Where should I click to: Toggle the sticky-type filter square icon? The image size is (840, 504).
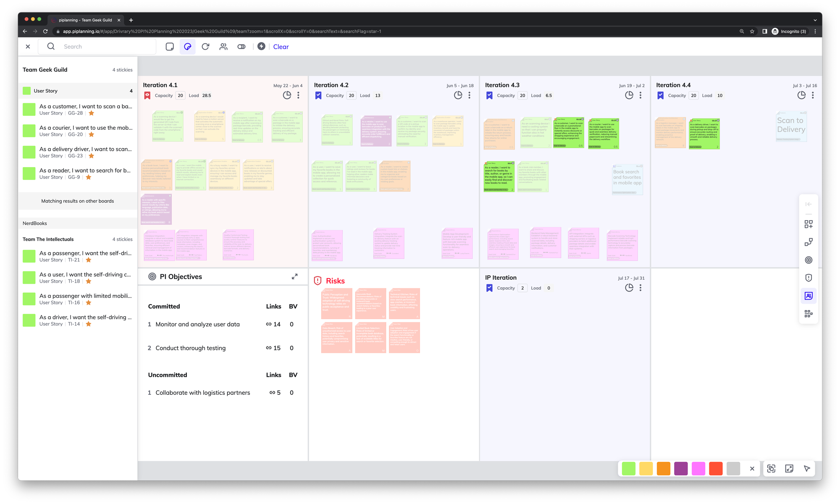pos(170,47)
